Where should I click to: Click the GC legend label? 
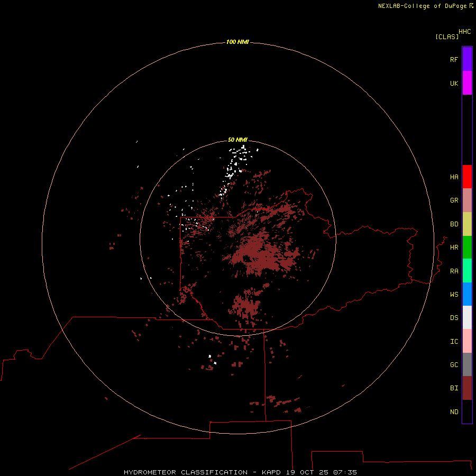coord(454,365)
